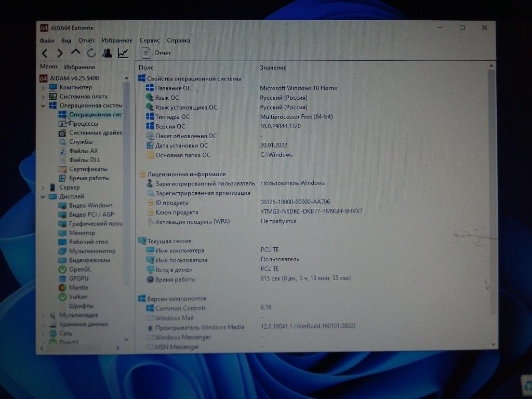Select the ID продукта value 00326-10000-00000-AA706
Screen dimensions: 532x399
point(295,202)
